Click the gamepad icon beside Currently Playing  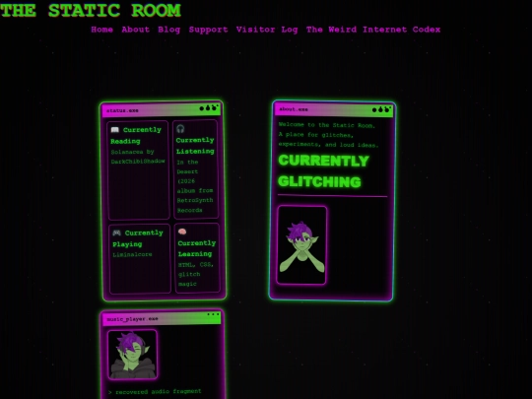pos(116,233)
